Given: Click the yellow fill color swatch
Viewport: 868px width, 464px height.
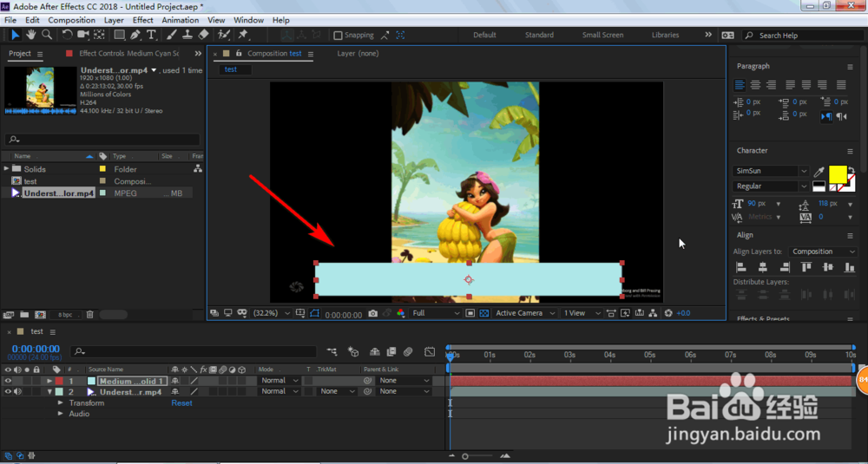Looking at the screenshot, I should (838, 174).
